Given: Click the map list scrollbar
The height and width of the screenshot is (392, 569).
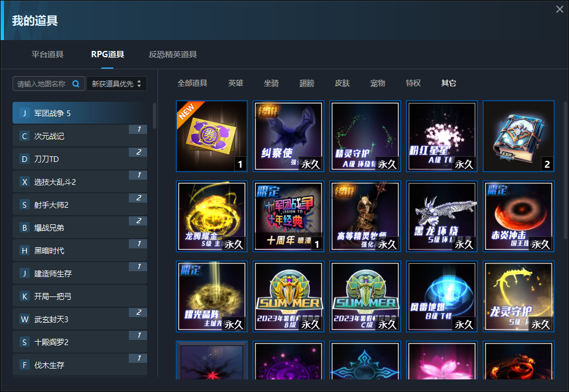Looking at the screenshot, I should tap(155, 116).
